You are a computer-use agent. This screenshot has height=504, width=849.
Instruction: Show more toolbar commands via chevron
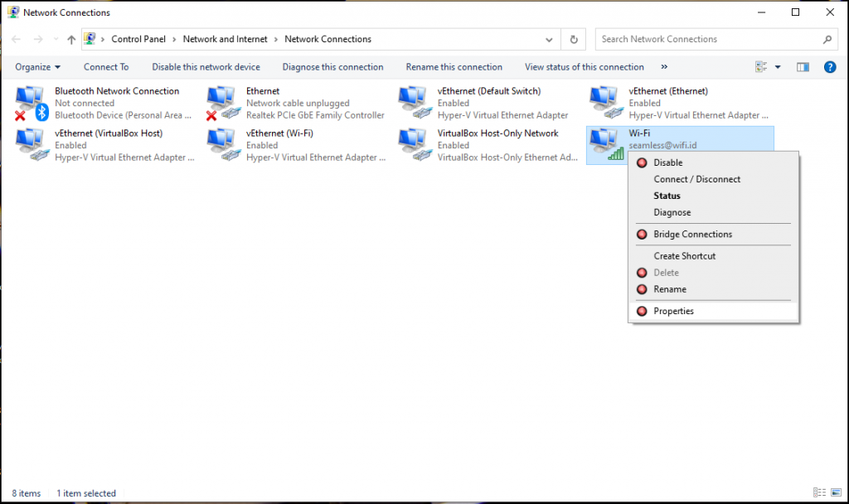point(664,67)
